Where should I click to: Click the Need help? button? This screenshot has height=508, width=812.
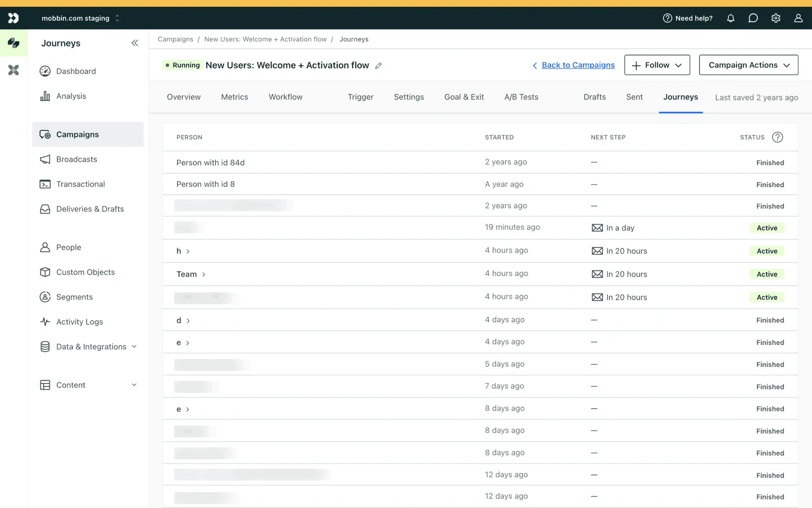[688, 18]
